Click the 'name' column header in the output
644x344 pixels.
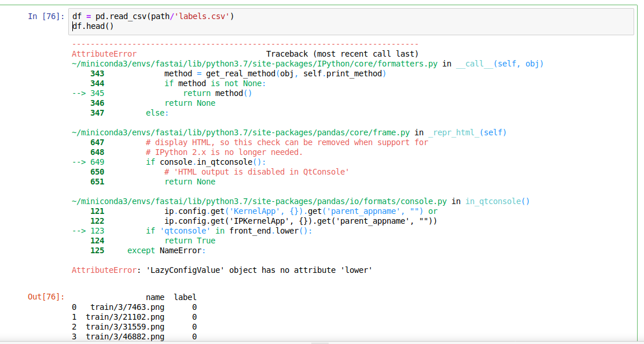pyautogui.click(x=155, y=297)
